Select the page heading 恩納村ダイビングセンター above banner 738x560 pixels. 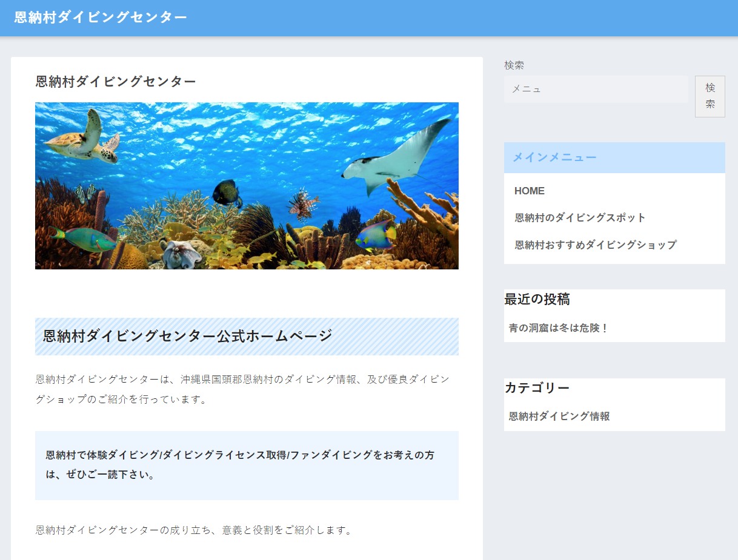click(x=116, y=82)
